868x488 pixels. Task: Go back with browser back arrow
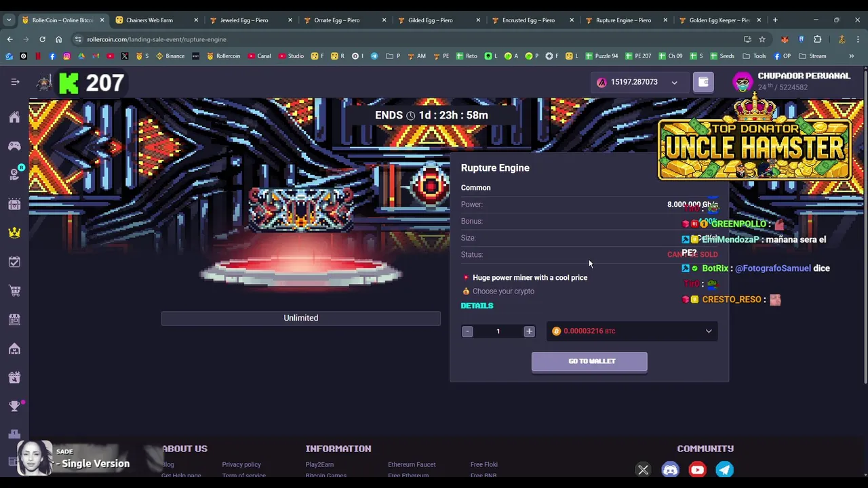point(9,39)
